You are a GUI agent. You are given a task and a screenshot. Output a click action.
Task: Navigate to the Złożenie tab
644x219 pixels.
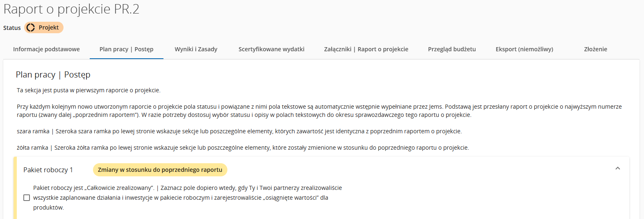(x=595, y=49)
